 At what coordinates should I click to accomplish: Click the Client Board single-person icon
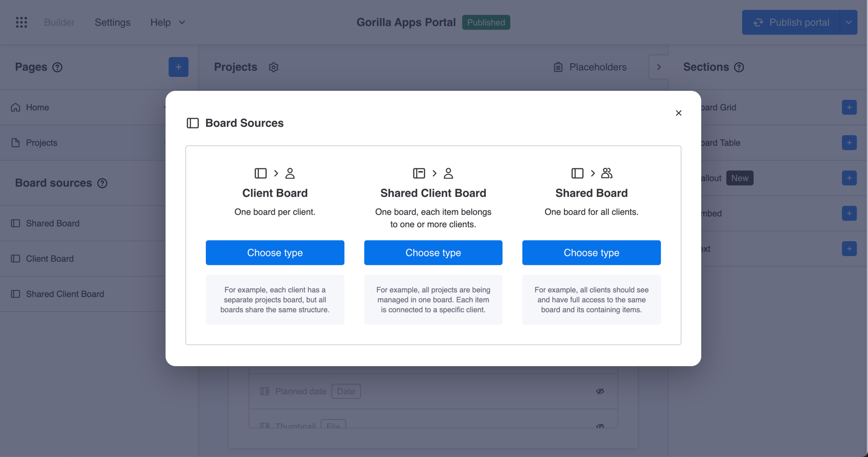pos(290,173)
